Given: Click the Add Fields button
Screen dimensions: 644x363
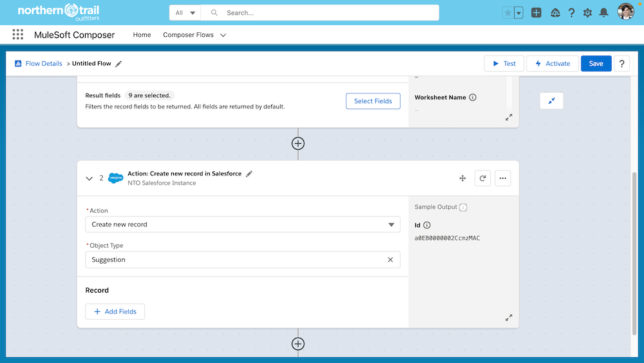Looking at the screenshot, I should (x=115, y=311).
